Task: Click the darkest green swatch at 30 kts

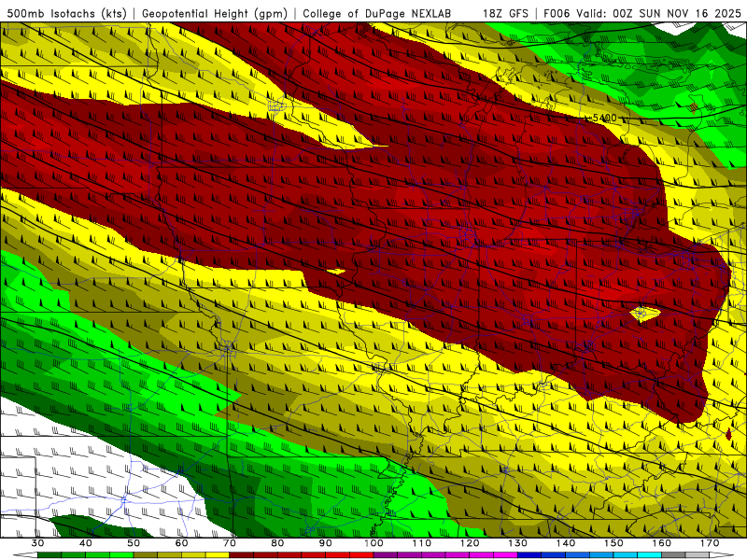Action: tap(49, 555)
